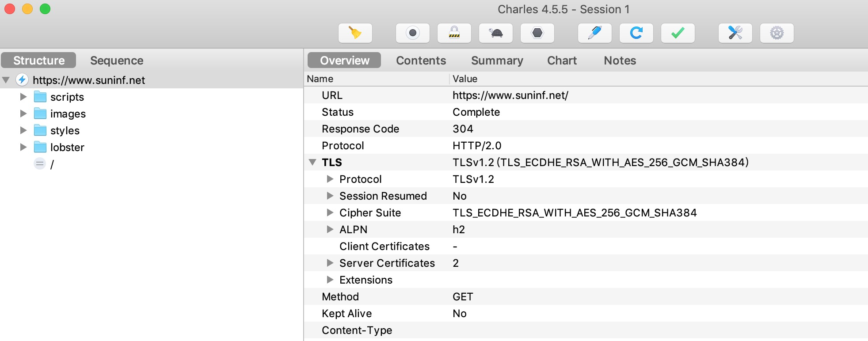Open the Notes tab
Image resolution: width=868 pixels, height=341 pixels.
tap(620, 61)
